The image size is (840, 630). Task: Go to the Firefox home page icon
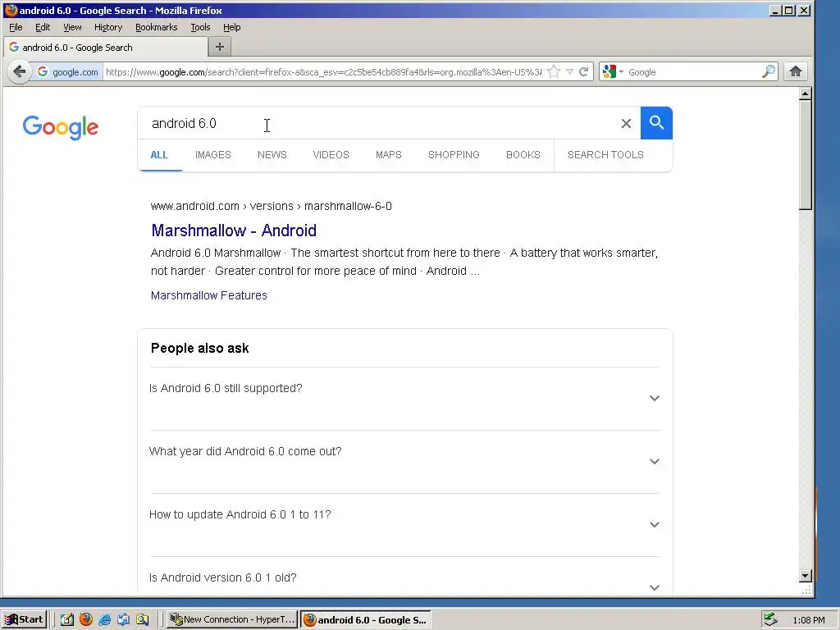click(796, 71)
